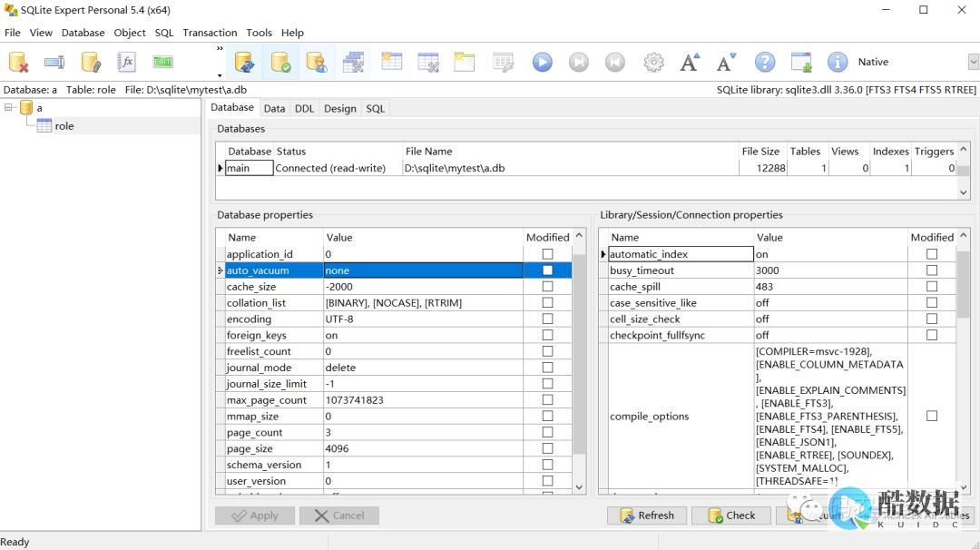Click the Refresh button
The image size is (980, 550).
[x=647, y=515]
